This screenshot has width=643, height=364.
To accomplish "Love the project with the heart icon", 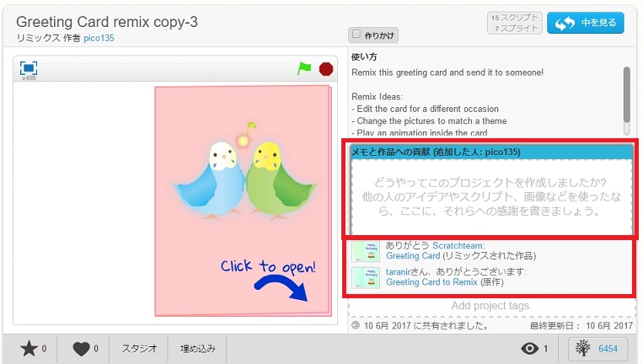I will pyautogui.click(x=81, y=349).
